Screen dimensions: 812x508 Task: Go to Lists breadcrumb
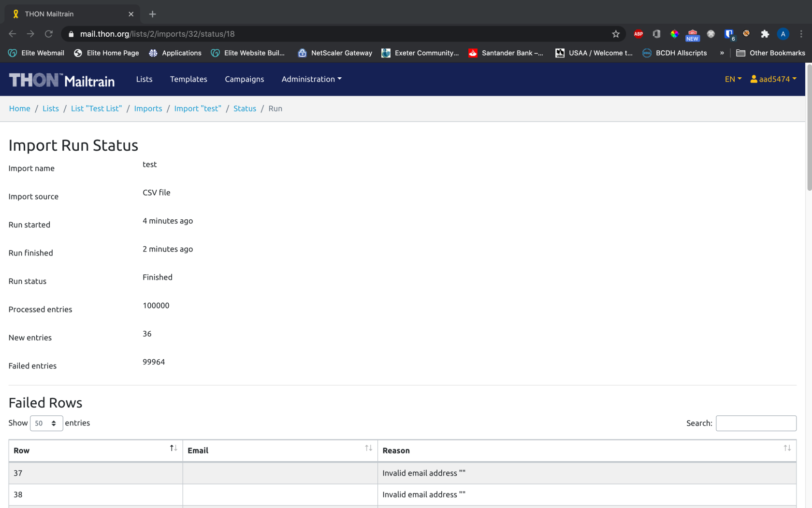coord(51,109)
